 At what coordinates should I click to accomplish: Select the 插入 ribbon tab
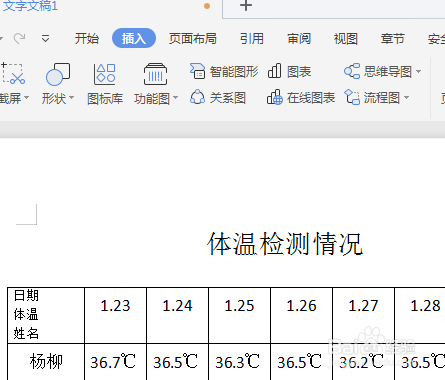[x=134, y=38]
